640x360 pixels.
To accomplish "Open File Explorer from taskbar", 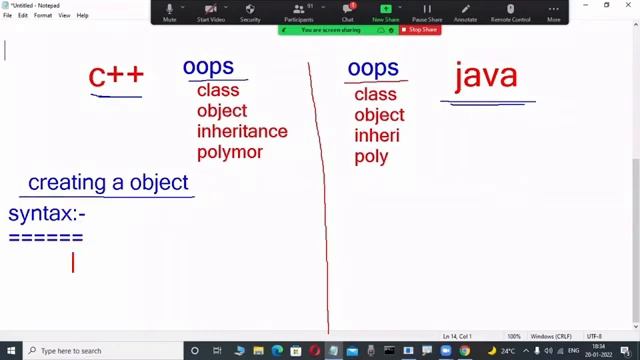I will click(258, 351).
